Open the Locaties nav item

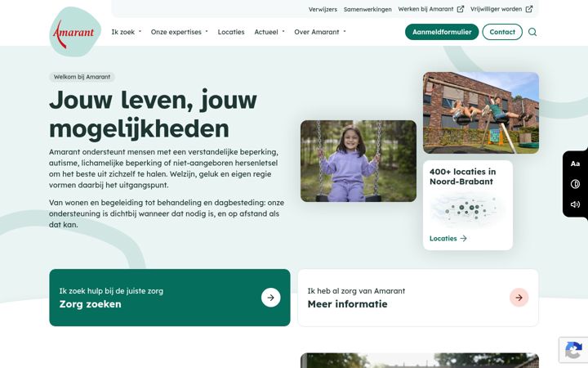231,32
